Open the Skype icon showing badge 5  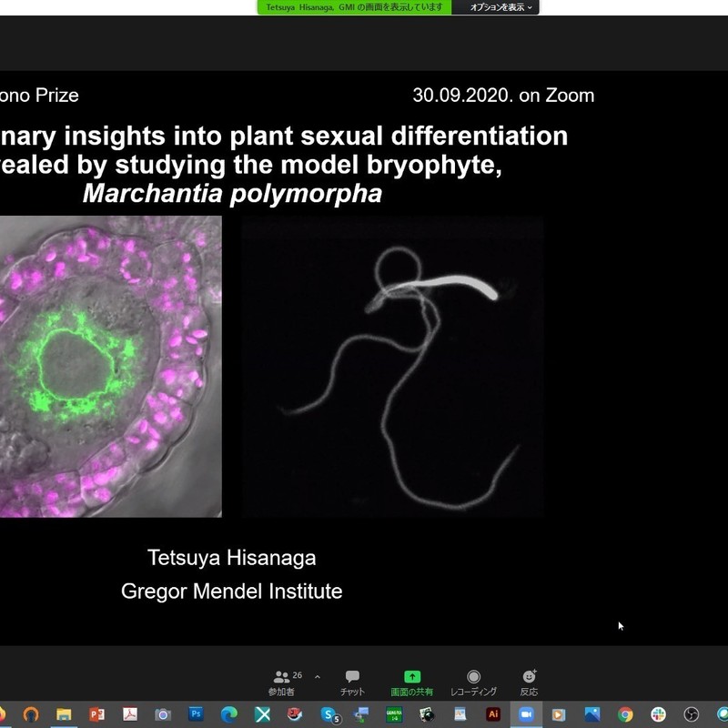(329, 714)
